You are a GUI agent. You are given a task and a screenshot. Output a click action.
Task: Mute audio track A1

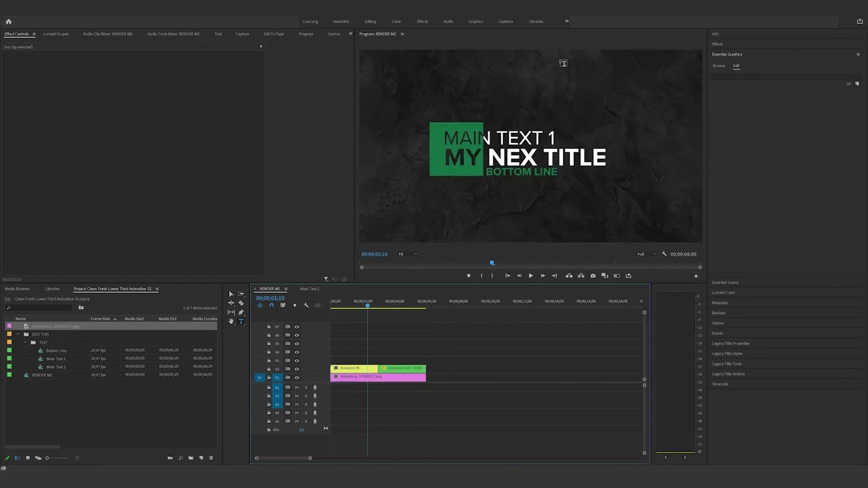(296, 388)
